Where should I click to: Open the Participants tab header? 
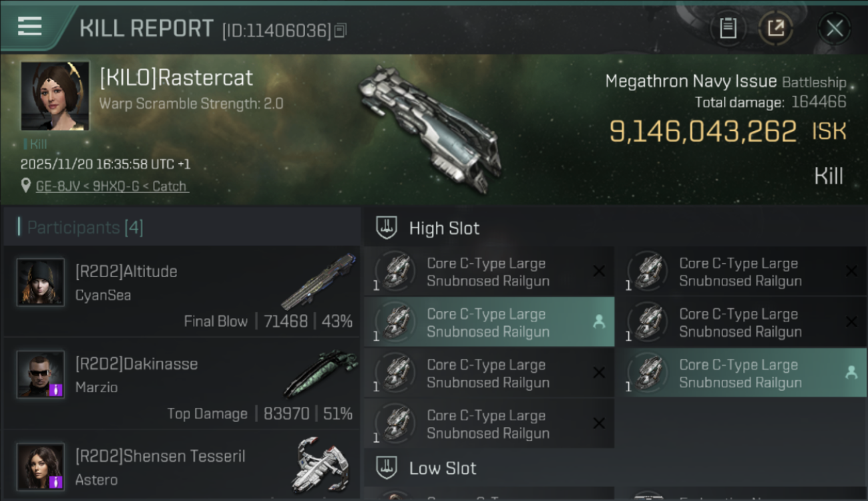point(85,228)
